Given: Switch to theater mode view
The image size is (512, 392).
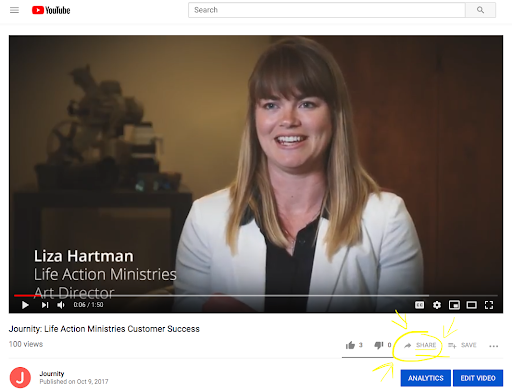Looking at the screenshot, I should [x=471, y=305].
